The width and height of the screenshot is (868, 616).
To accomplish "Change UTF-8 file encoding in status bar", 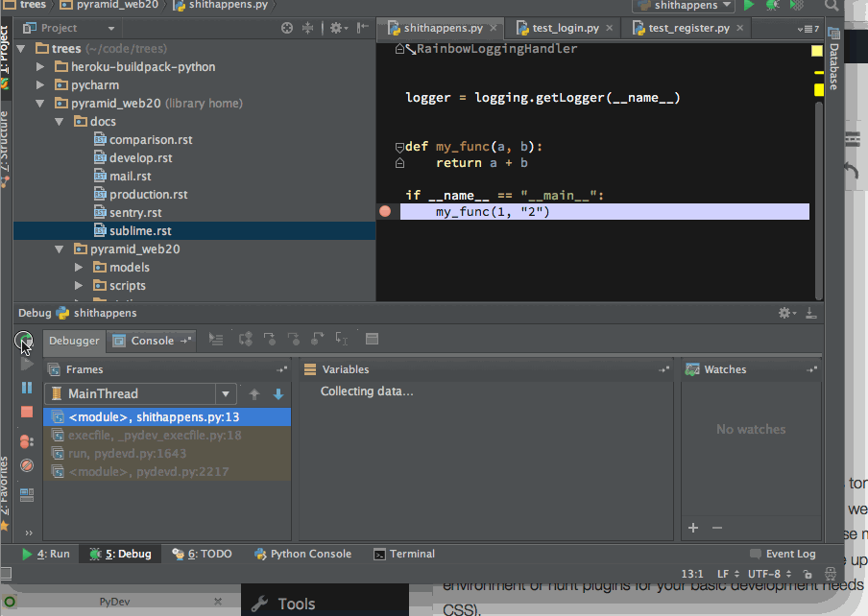I will coord(769,574).
